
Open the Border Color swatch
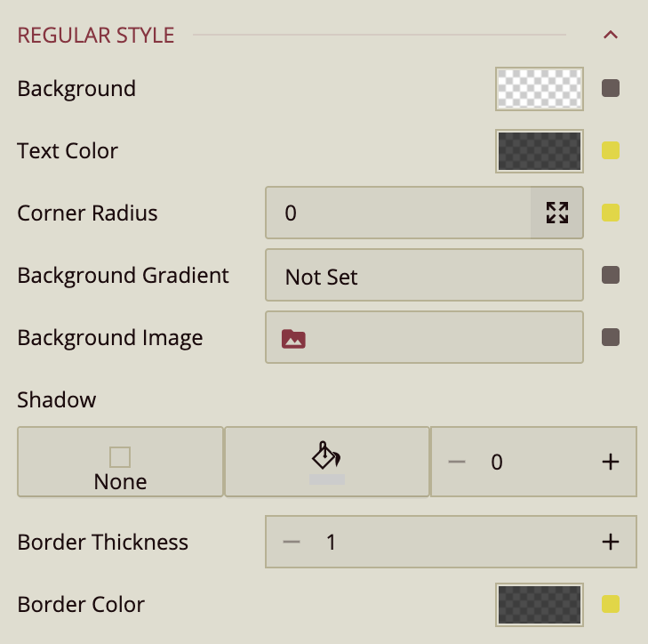[539, 605]
